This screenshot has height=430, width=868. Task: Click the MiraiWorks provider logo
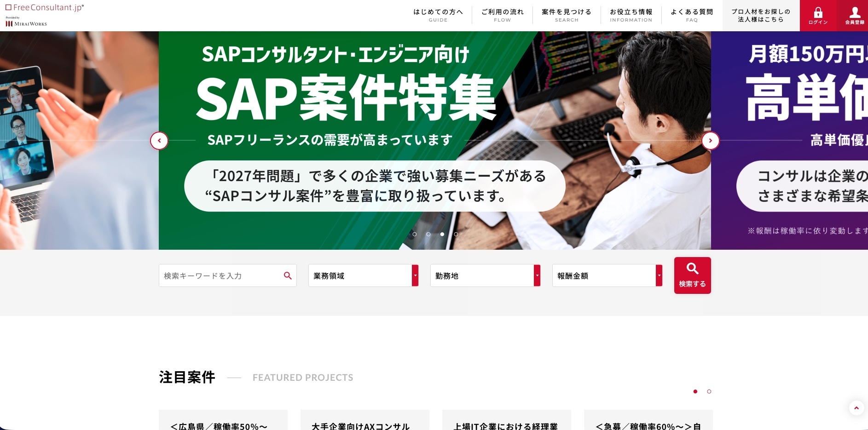coord(26,23)
